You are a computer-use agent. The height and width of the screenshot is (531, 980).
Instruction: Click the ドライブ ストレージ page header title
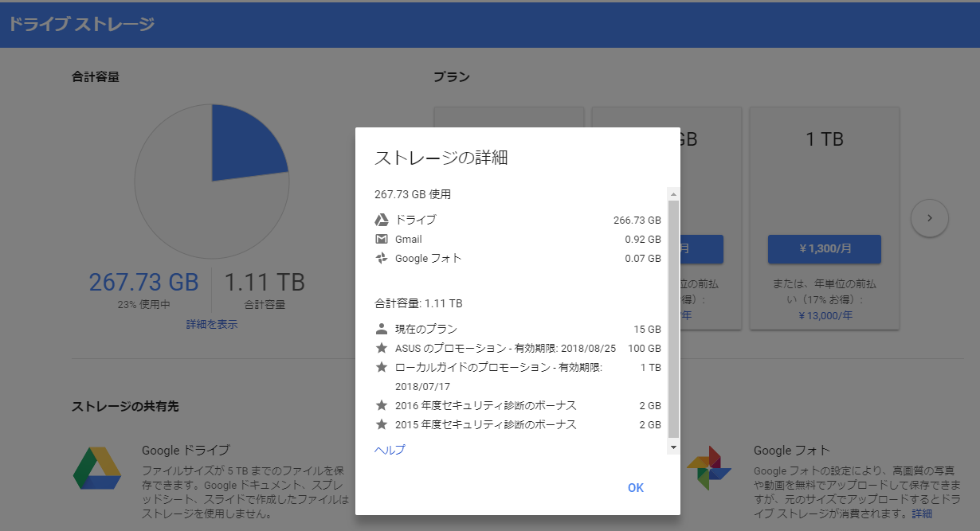point(81,24)
